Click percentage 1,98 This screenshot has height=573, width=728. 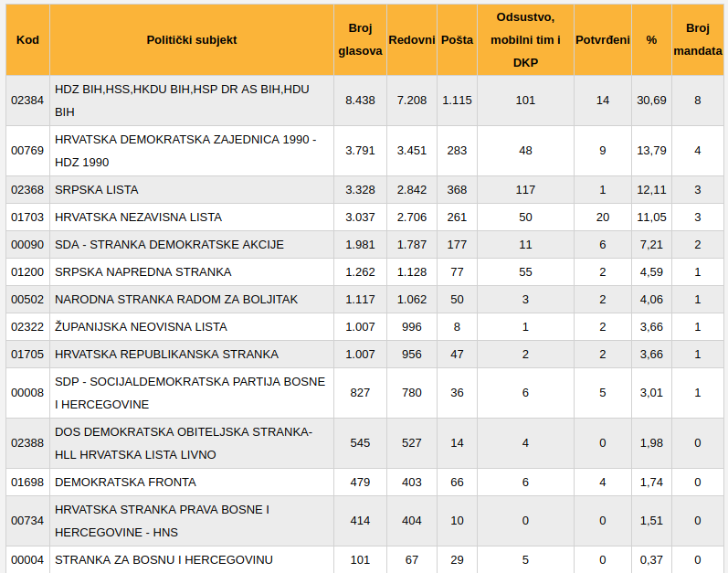tap(651, 443)
